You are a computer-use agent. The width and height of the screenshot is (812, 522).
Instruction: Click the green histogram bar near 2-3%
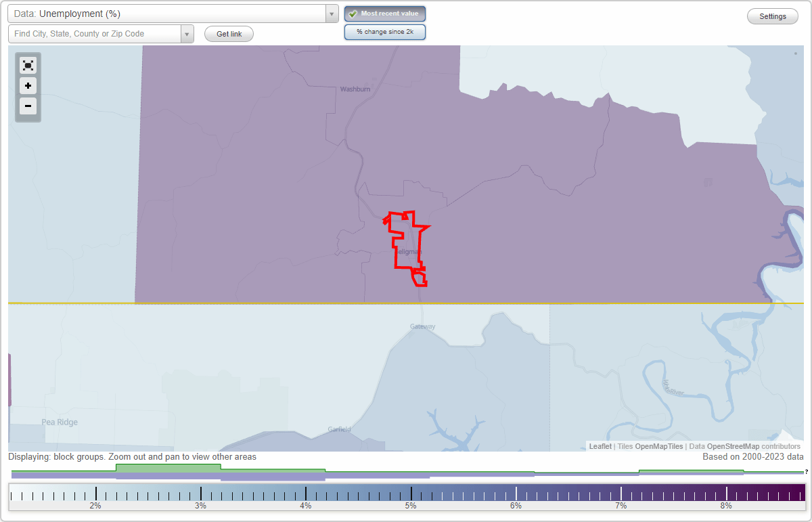[x=168, y=467]
